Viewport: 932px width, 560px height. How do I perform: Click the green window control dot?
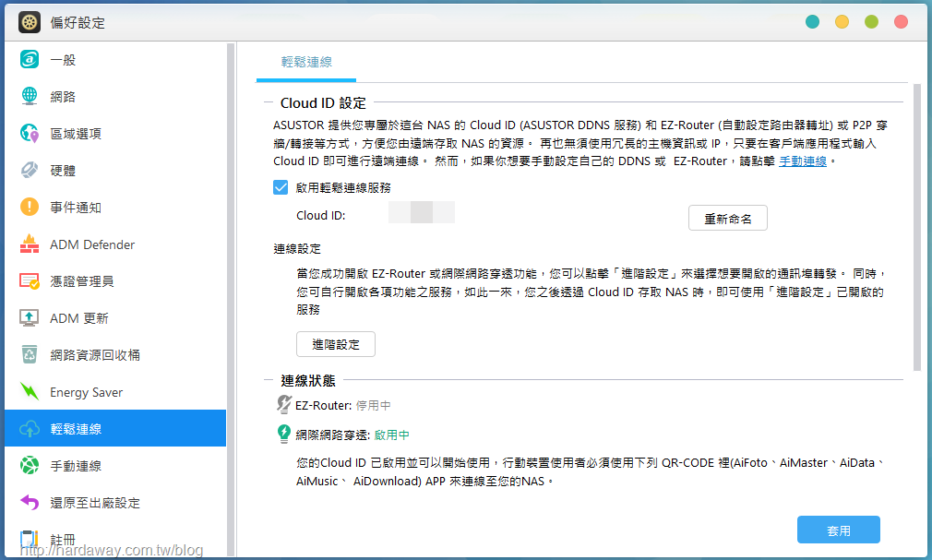[871, 22]
